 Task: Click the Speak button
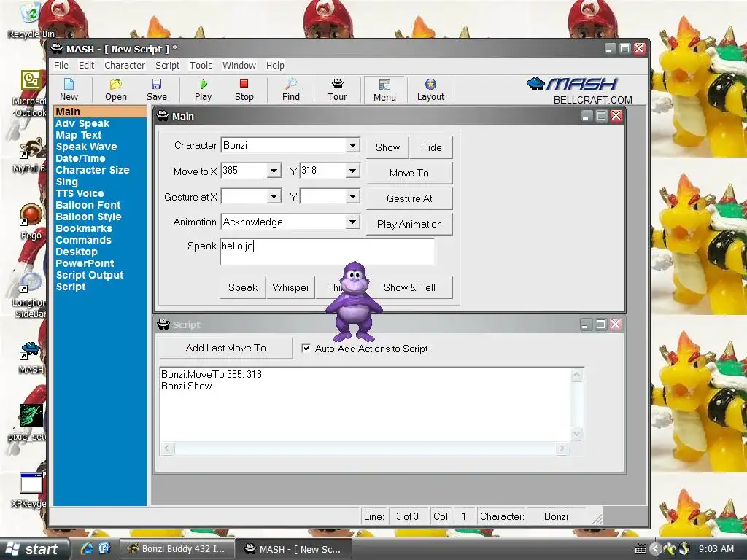click(x=242, y=287)
